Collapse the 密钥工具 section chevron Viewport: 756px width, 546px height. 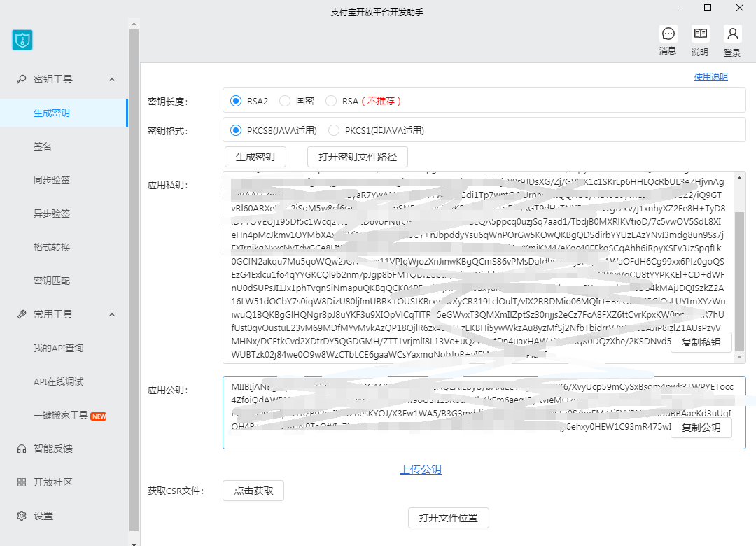(x=112, y=79)
